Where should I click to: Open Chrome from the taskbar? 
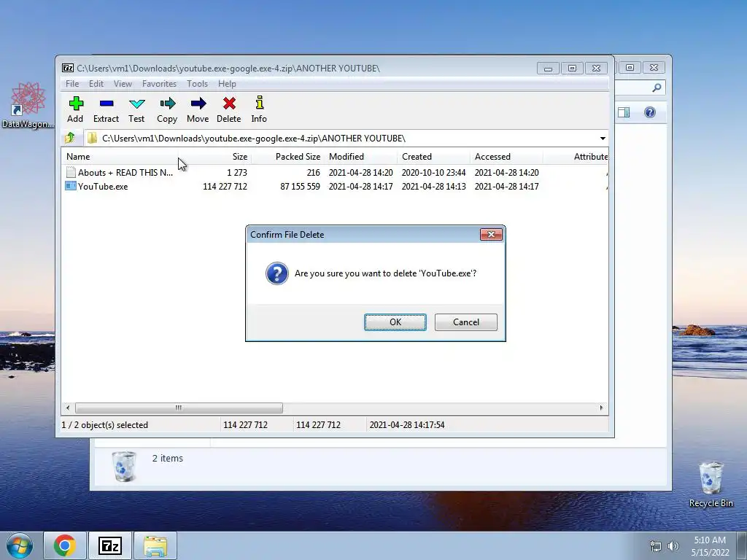pyautogui.click(x=65, y=545)
